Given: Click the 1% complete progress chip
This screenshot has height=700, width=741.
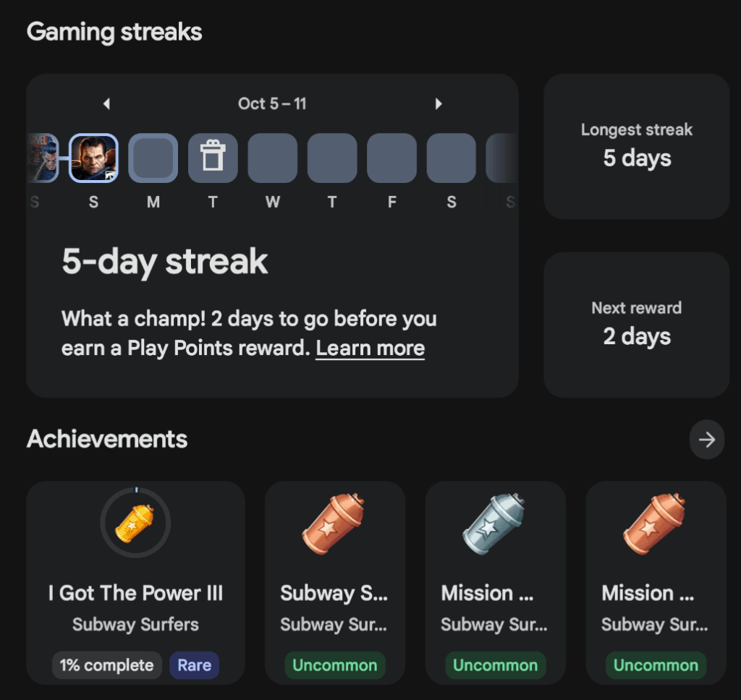Looking at the screenshot, I should tap(107, 665).
